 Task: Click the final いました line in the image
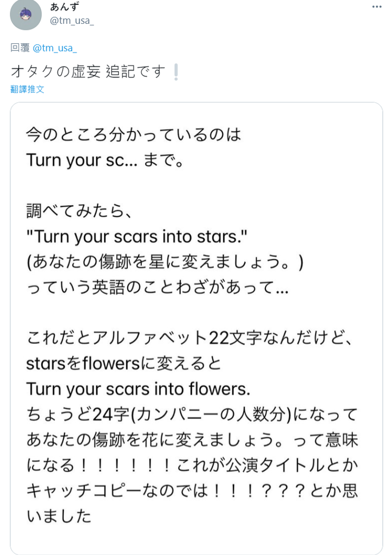tap(59, 516)
